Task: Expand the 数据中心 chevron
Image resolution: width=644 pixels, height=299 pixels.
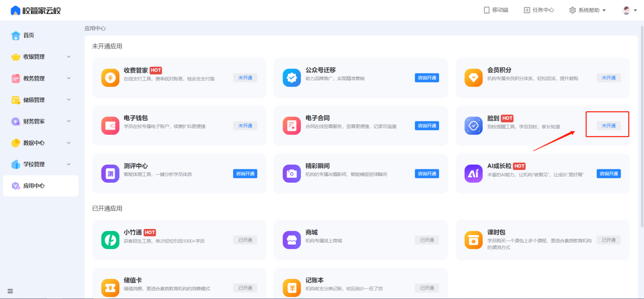Action: pos(69,142)
